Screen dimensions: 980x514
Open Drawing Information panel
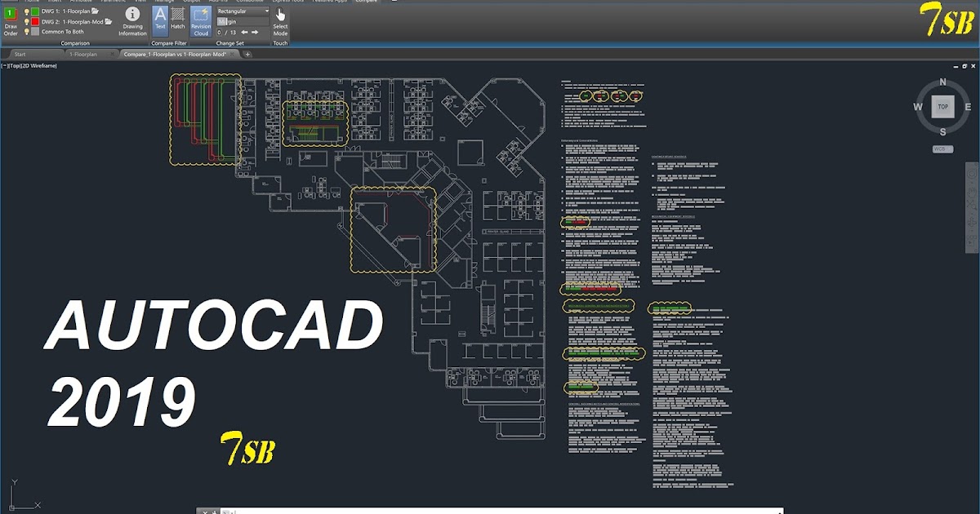click(x=132, y=22)
